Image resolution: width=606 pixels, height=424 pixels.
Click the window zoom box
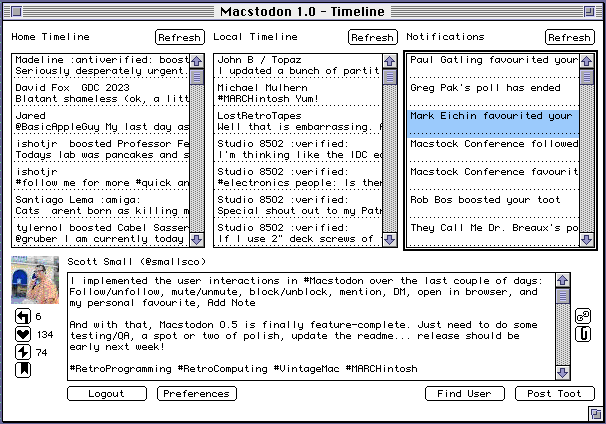pos(589,12)
